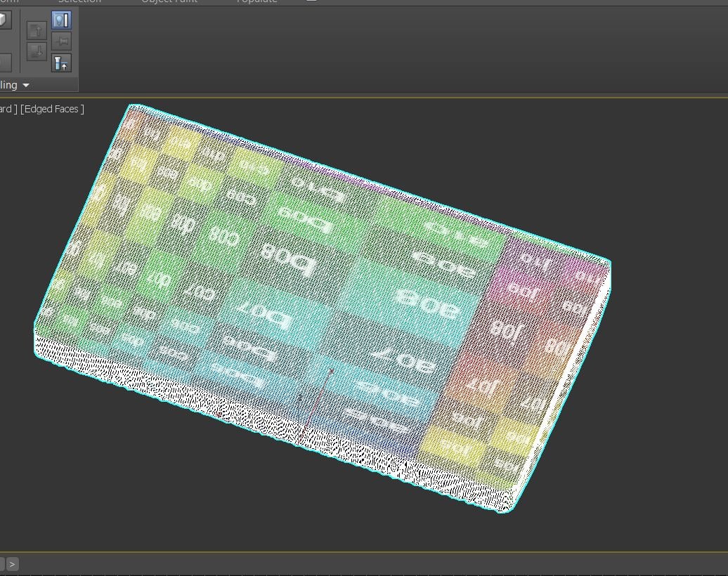The image size is (728, 576).
Task: Open the [Edged Faces] viewport shading menu
Action: click(52, 109)
